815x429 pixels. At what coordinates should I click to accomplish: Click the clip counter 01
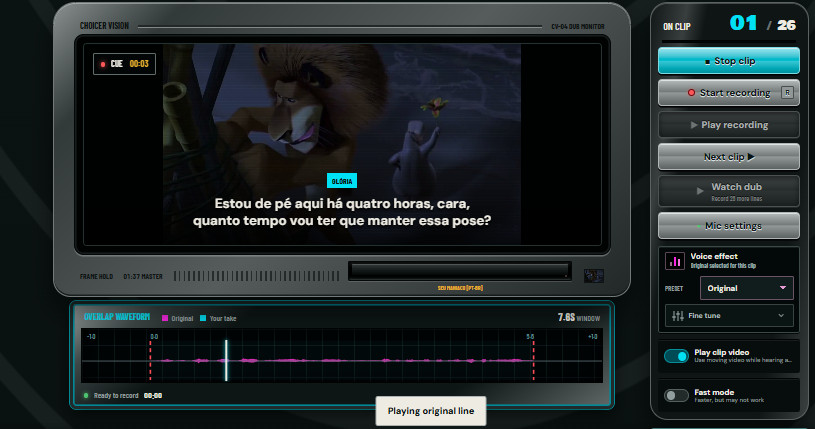743,23
